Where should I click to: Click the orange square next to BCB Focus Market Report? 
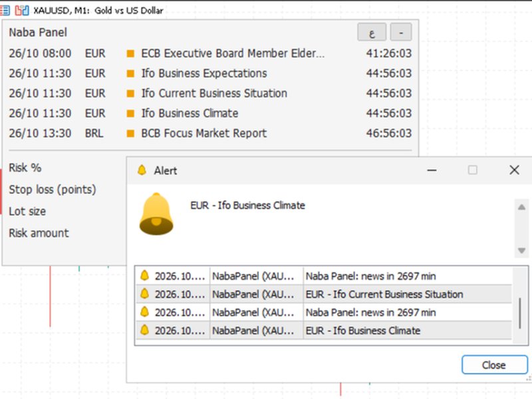130,134
